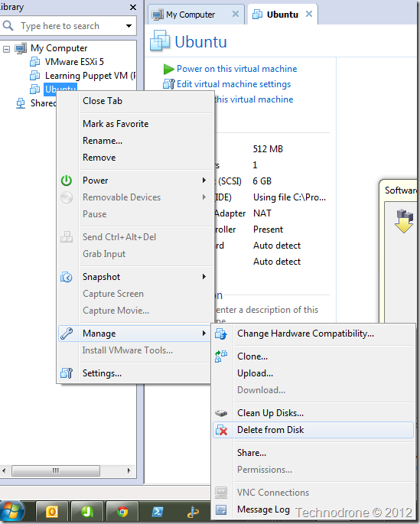Click the Using file C:\Pro... value
This screenshot has height=524, width=420.
[x=289, y=197]
